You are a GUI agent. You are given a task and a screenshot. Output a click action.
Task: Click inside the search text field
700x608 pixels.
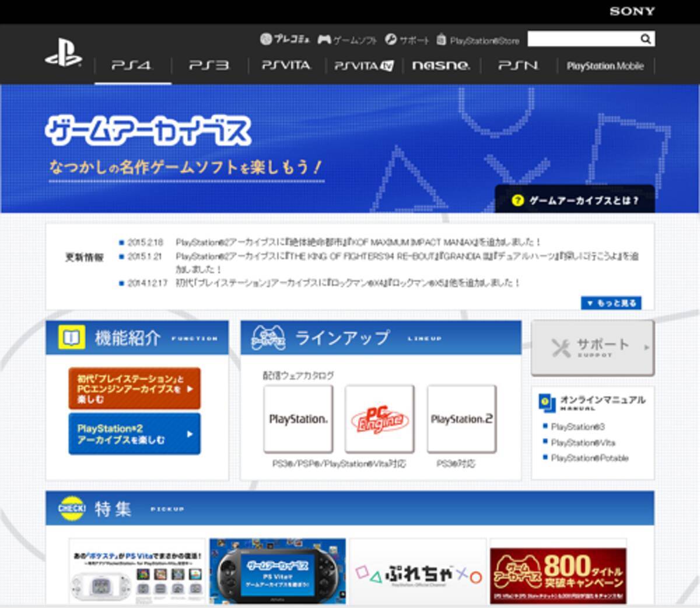click(x=582, y=39)
